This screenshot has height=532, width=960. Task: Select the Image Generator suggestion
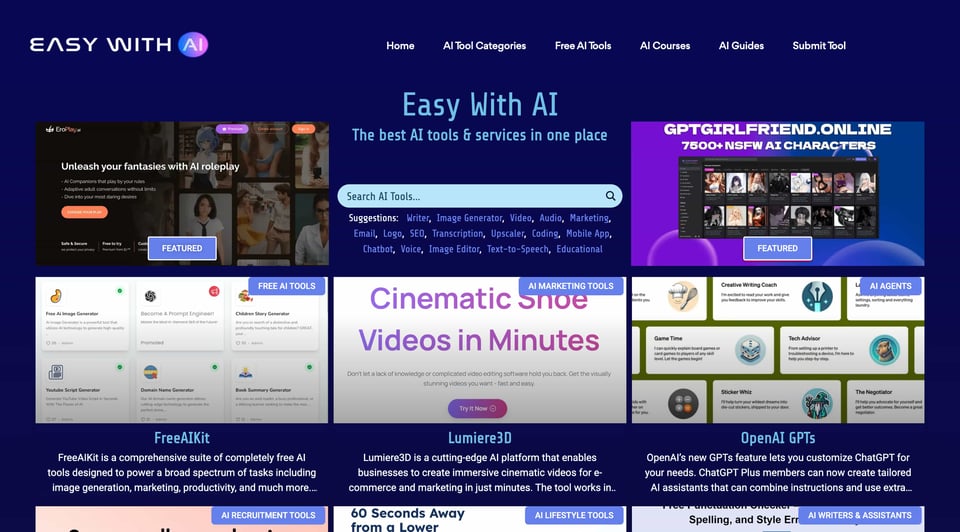pyautogui.click(x=468, y=218)
